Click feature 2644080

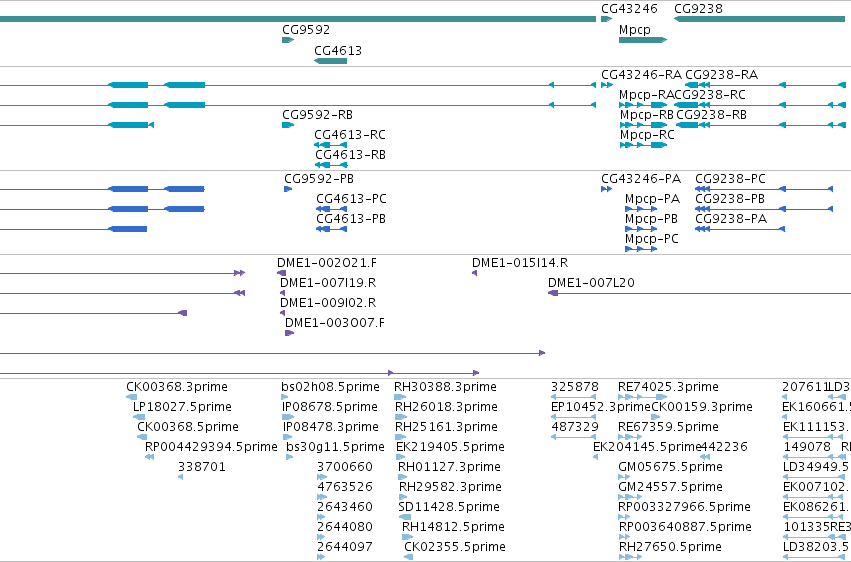(345, 528)
